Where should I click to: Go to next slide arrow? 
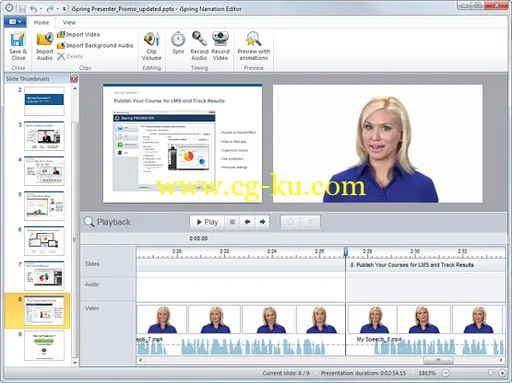262,222
